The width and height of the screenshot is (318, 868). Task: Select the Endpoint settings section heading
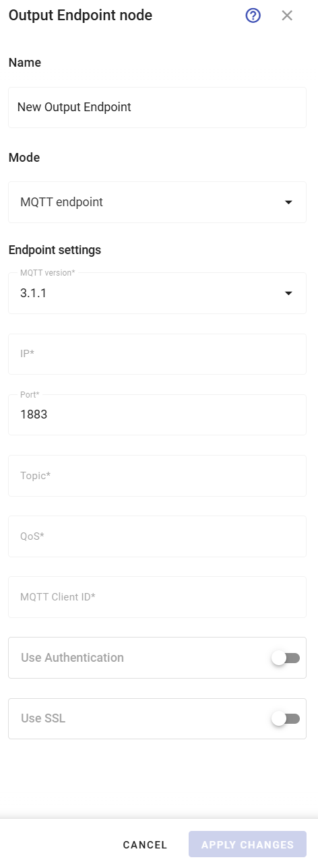click(55, 250)
